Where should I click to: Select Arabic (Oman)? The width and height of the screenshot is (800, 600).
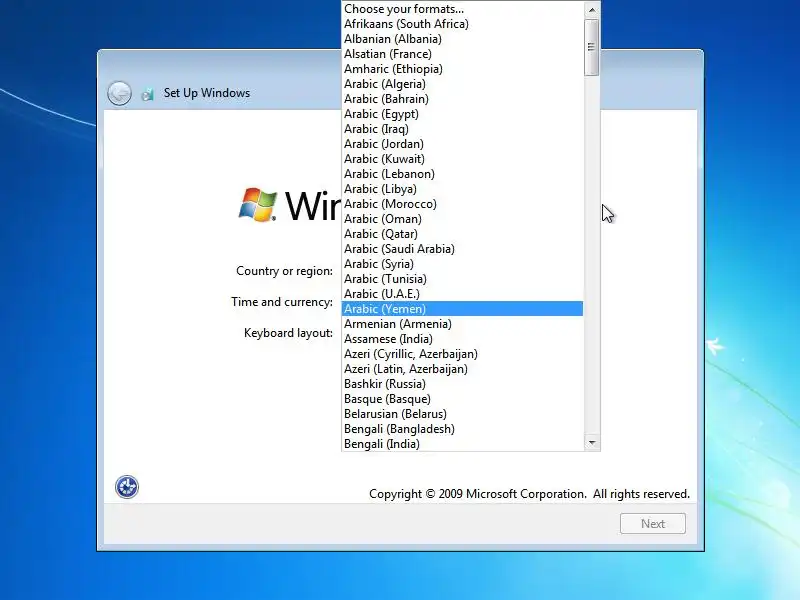point(462,219)
